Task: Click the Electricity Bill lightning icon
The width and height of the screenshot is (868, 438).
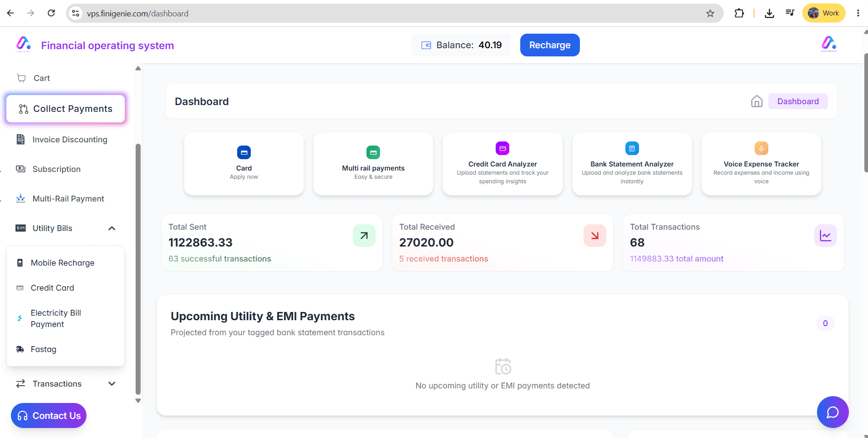Action: (x=20, y=318)
